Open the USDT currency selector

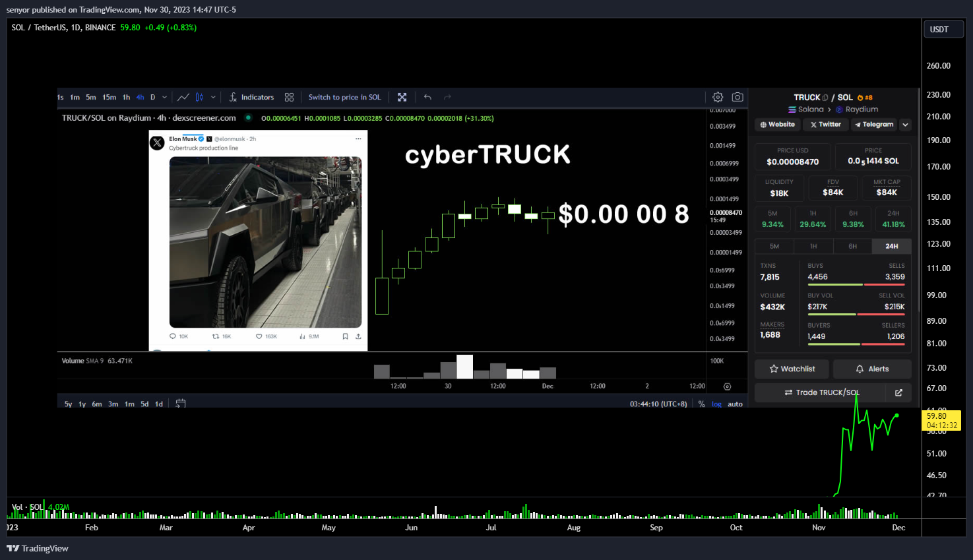coord(943,30)
